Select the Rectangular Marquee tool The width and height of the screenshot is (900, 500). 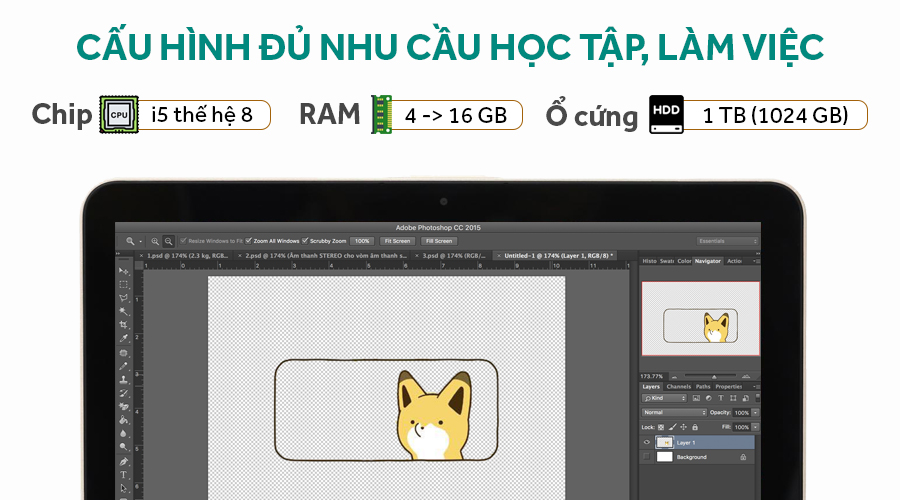pyautogui.click(x=124, y=285)
